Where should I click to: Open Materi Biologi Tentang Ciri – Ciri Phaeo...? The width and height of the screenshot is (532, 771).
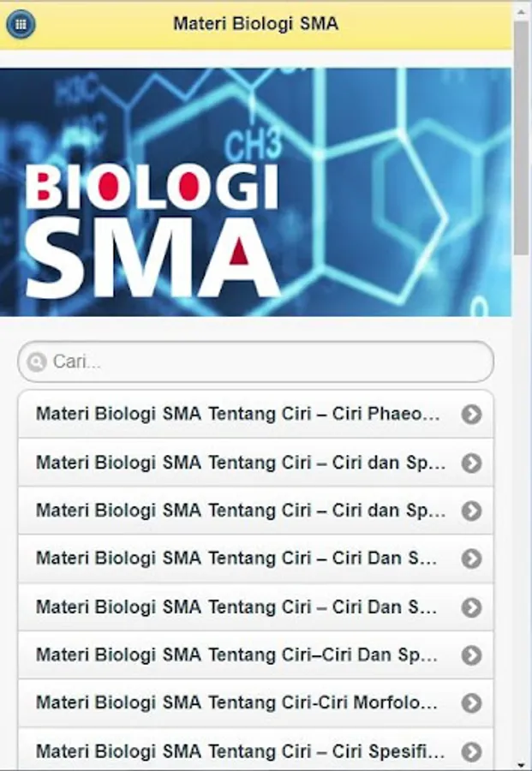255,414
